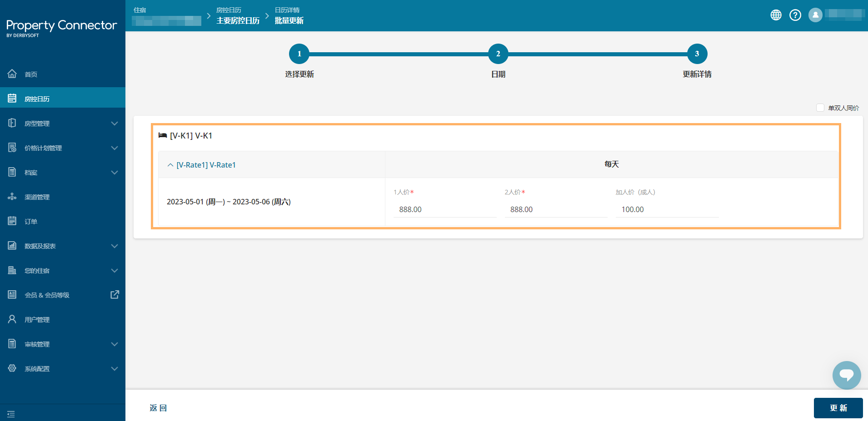Open the user avatar profile icon
The image size is (868, 421).
[x=815, y=15]
